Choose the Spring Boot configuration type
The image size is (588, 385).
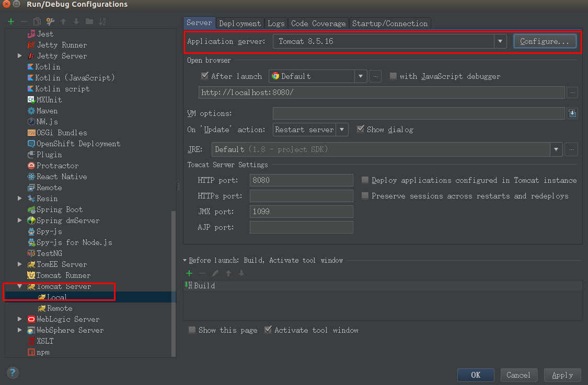coord(55,209)
